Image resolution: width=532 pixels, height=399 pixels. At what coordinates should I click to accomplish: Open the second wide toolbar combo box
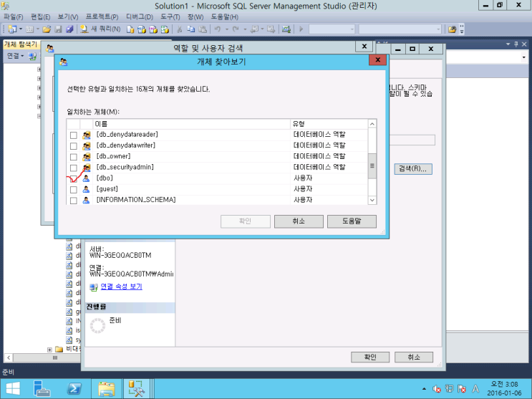400,29
